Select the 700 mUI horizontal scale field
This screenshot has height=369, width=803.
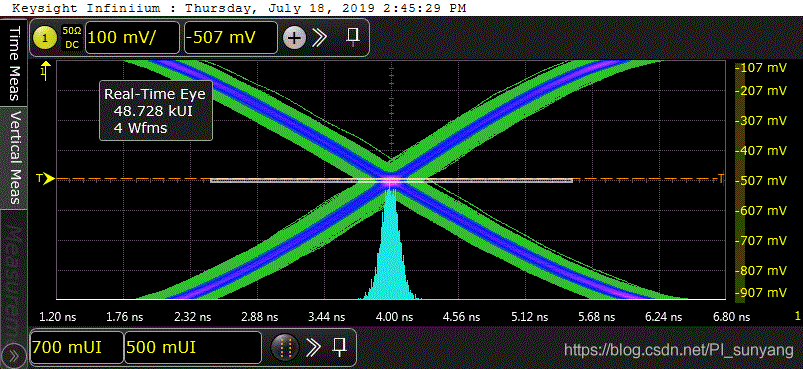point(76,348)
